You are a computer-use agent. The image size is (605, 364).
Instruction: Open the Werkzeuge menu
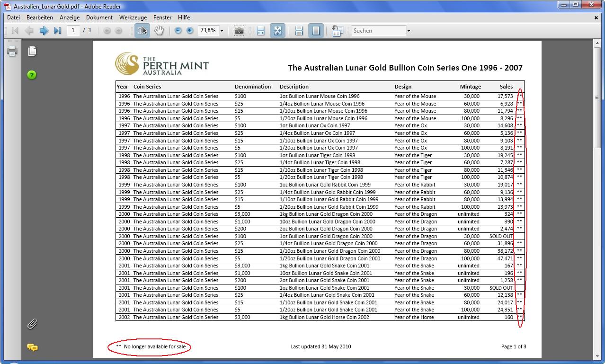(x=133, y=18)
